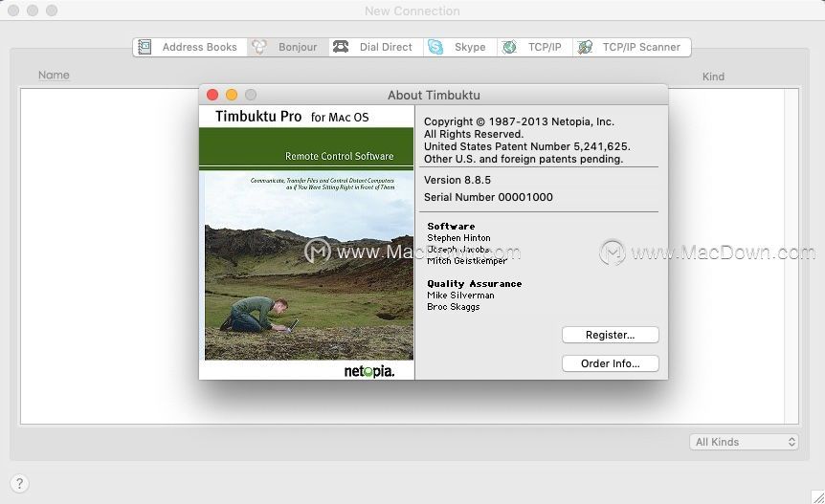Image resolution: width=825 pixels, height=504 pixels.
Task: Close the About Timbuktu window
Action: [212, 95]
